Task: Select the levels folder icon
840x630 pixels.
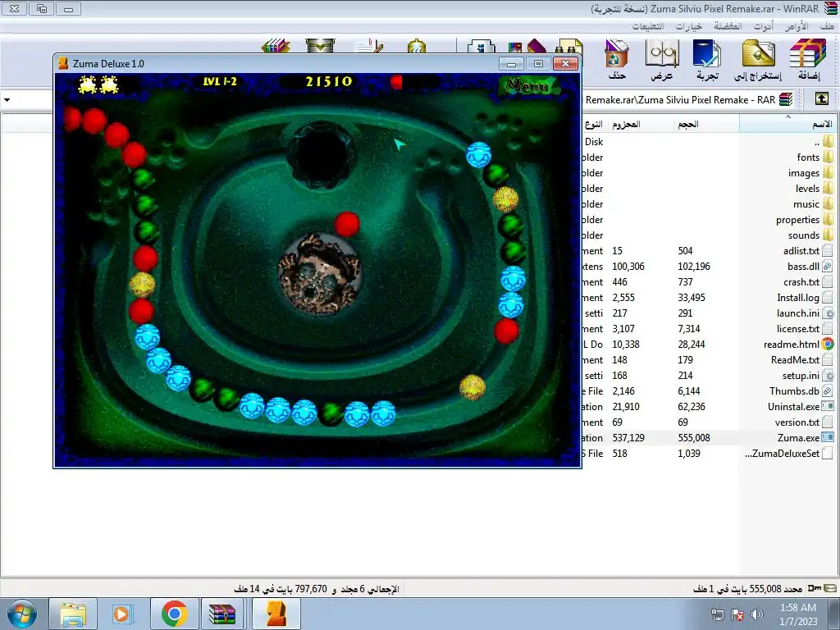Action: click(829, 189)
